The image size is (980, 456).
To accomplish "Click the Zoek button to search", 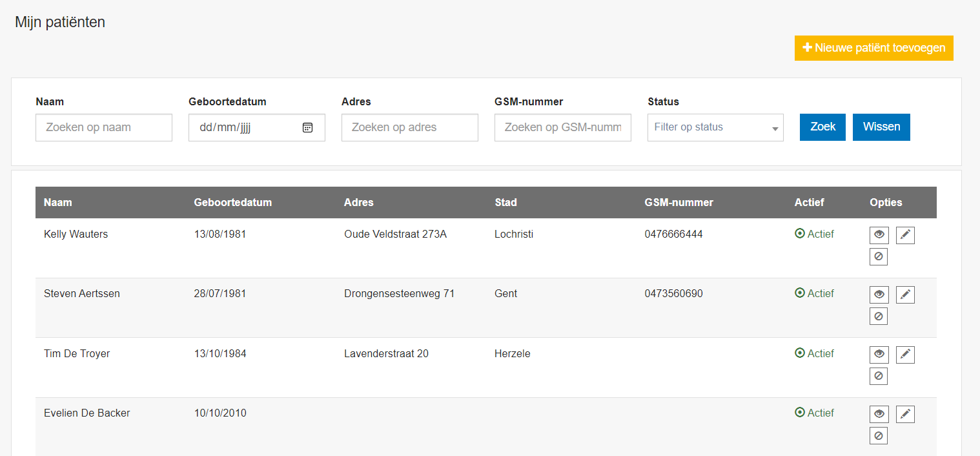I will point(822,127).
